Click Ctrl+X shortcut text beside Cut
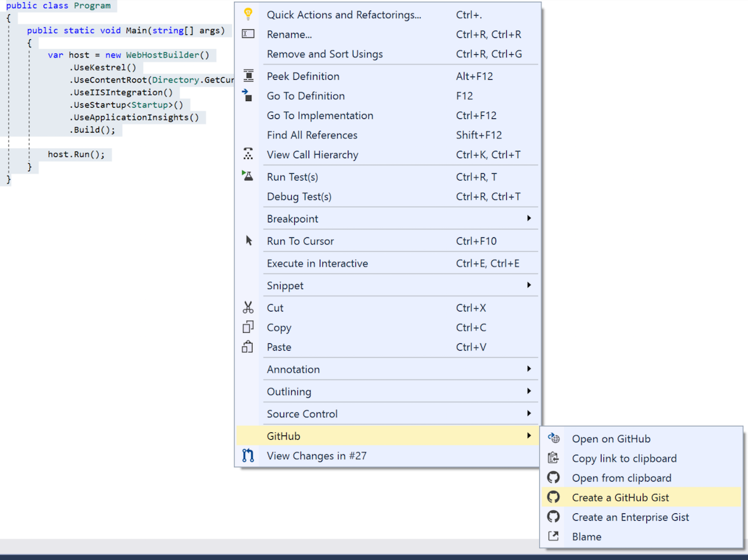748x560 pixels. pos(471,308)
